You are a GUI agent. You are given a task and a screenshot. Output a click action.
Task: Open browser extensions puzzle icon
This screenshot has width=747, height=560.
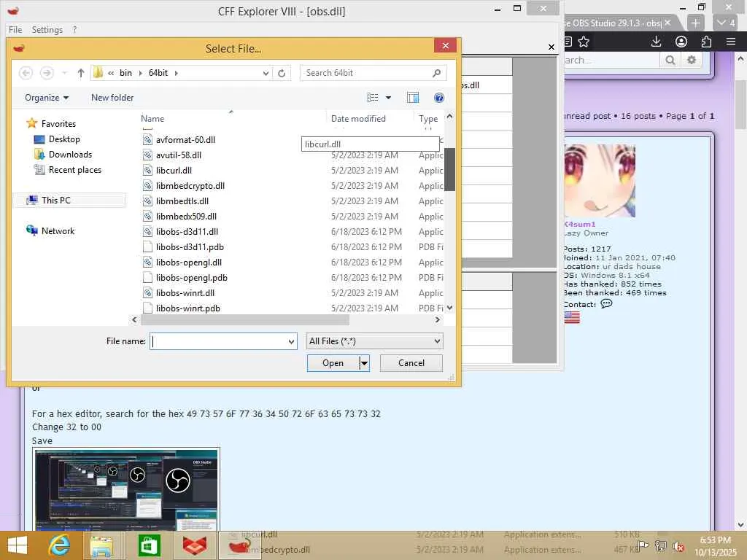706,42
